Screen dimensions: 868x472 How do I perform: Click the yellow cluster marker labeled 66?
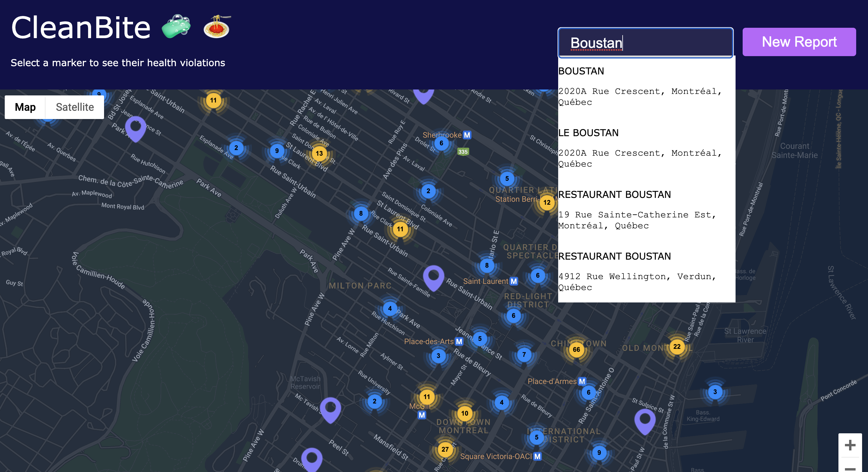click(x=576, y=349)
